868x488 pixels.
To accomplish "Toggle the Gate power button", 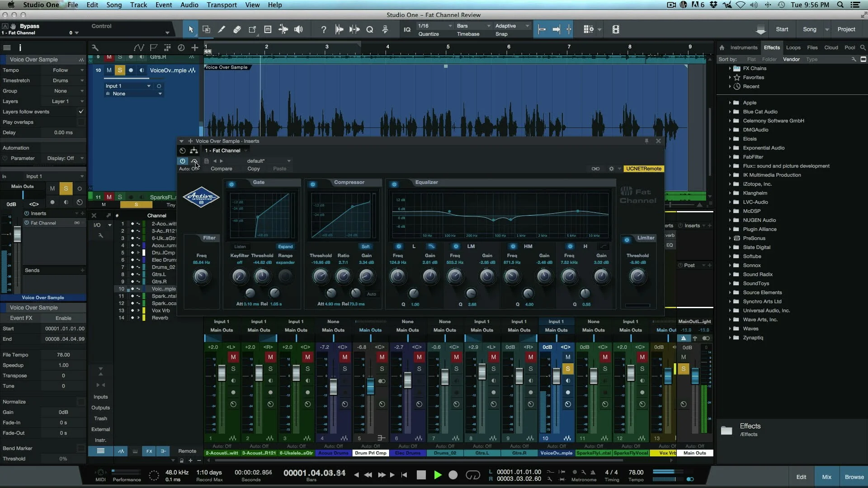I will pyautogui.click(x=231, y=184).
